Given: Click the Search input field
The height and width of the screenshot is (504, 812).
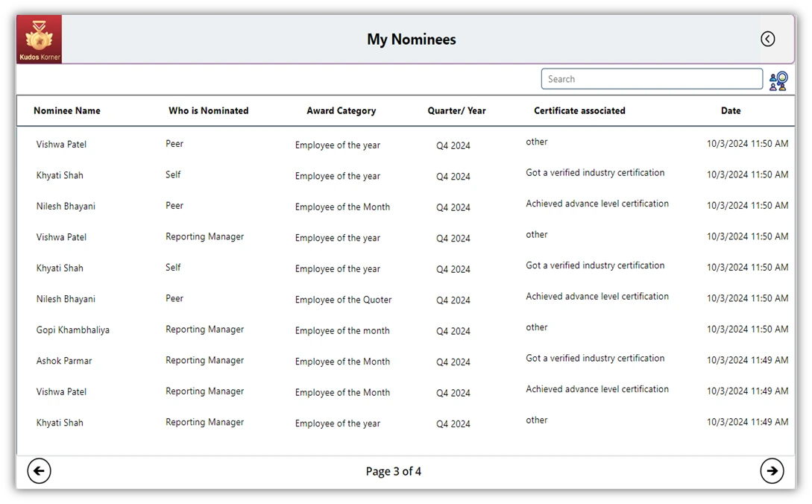Looking at the screenshot, I should tap(651, 79).
